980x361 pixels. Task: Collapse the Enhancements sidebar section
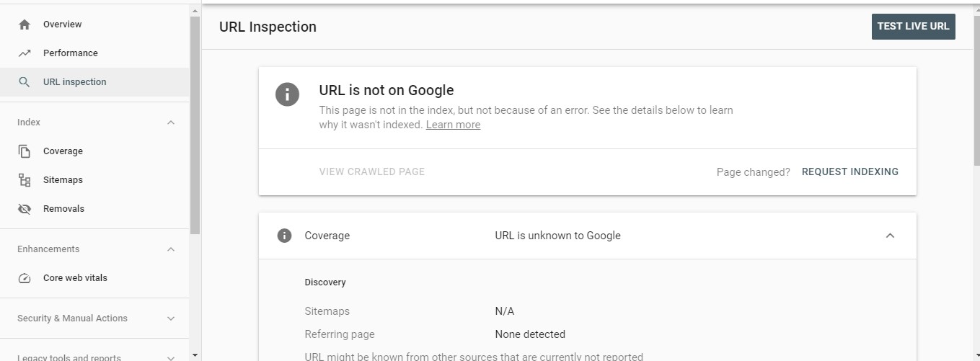click(171, 249)
